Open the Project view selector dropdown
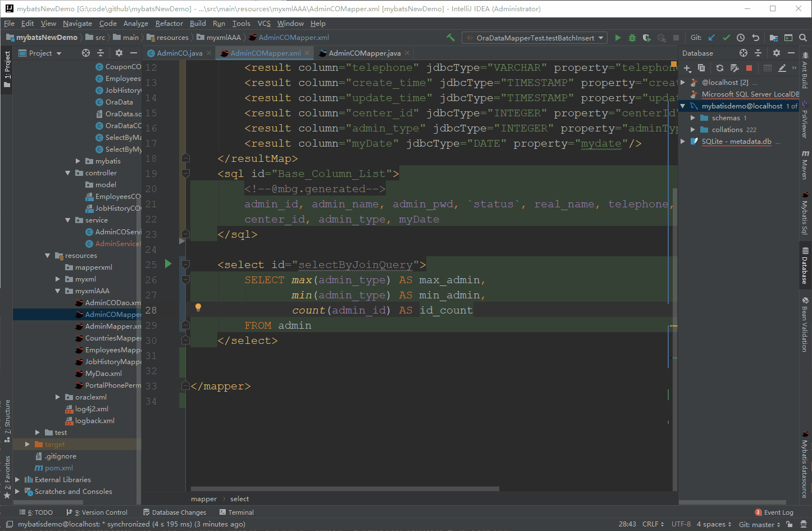This screenshot has height=531, width=812. (x=40, y=53)
